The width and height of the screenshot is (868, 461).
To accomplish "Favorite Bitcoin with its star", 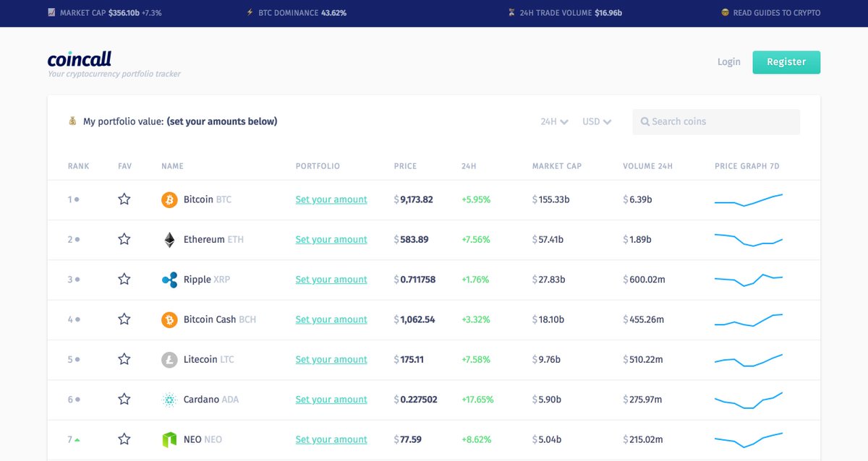I will click(124, 199).
